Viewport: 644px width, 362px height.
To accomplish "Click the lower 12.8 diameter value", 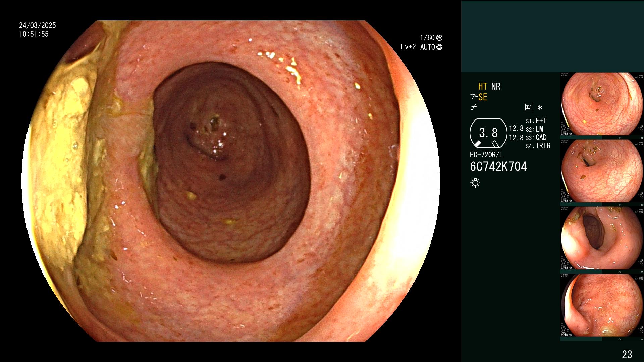I will click(x=516, y=138).
